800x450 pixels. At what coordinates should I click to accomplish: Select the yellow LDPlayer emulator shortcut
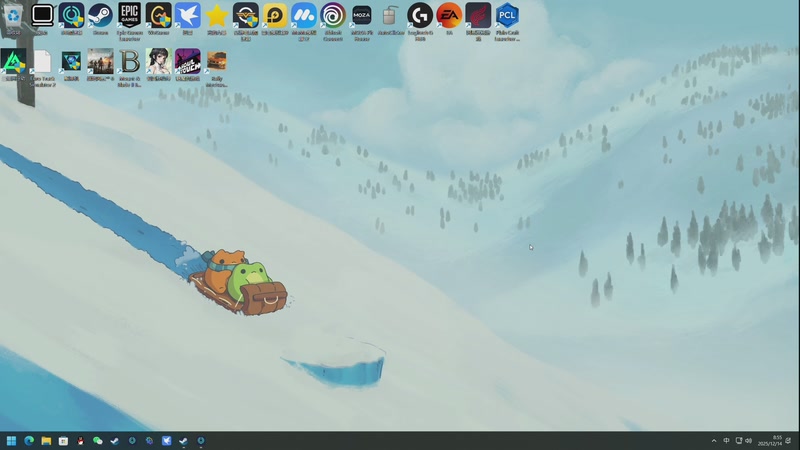point(275,18)
